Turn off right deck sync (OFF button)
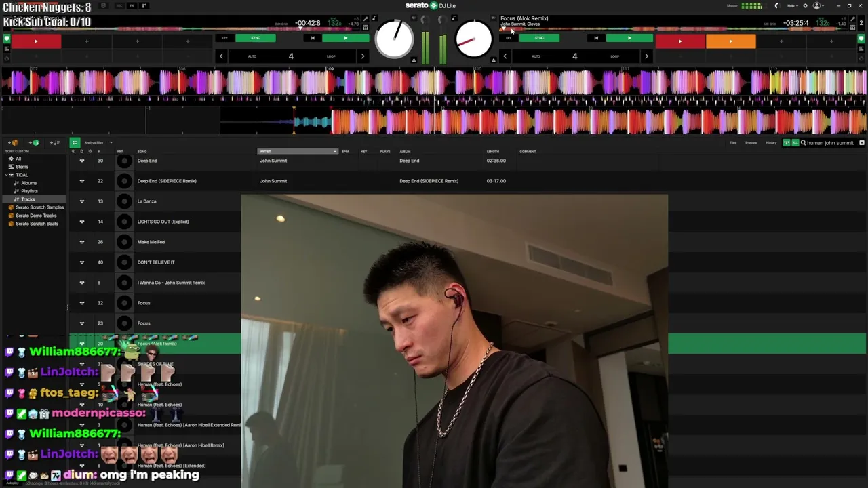Image resolution: width=868 pixels, height=488 pixels. coord(509,38)
